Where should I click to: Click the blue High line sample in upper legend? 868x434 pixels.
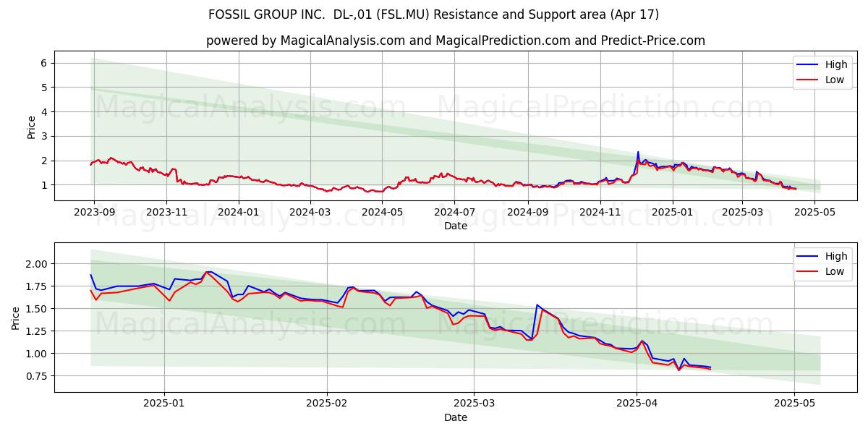coord(807,65)
